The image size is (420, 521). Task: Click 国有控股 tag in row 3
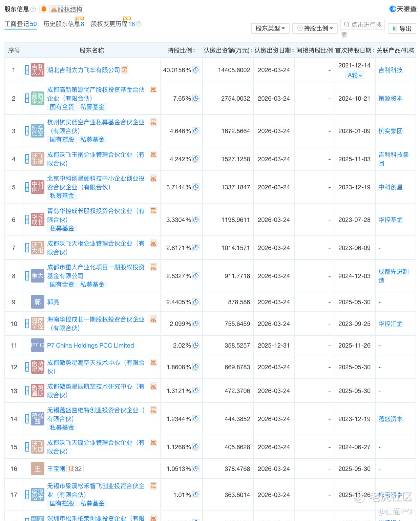[62, 140]
